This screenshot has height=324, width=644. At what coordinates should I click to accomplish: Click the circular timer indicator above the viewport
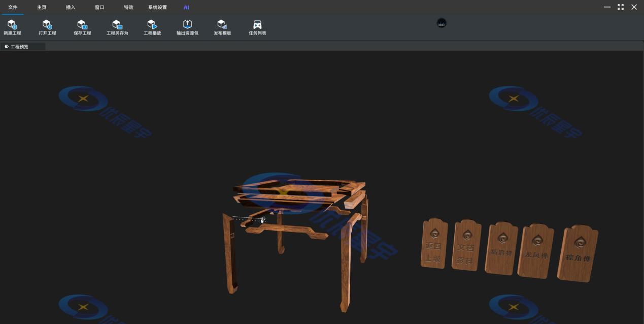[x=441, y=23]
